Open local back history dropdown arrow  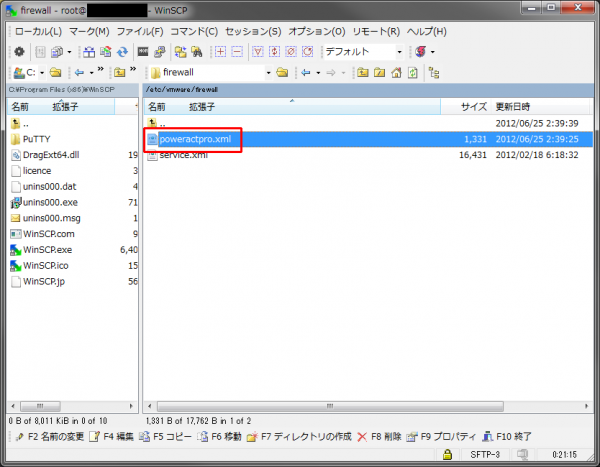pyautogui.click(x=91, y=72)
